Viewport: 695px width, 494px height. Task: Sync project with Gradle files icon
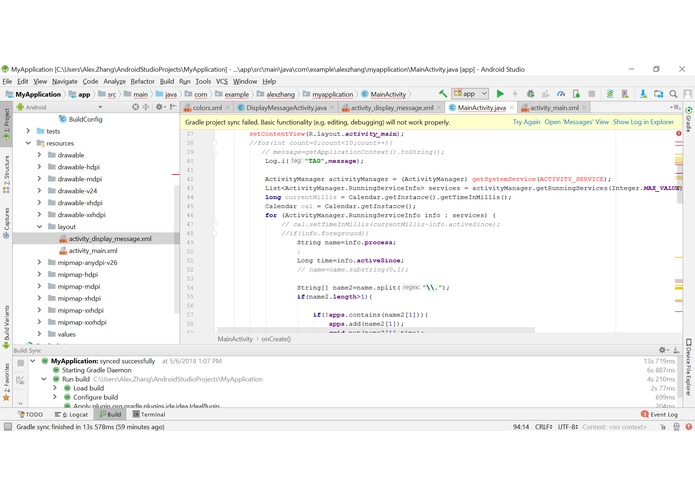click(x=610, y=94)
